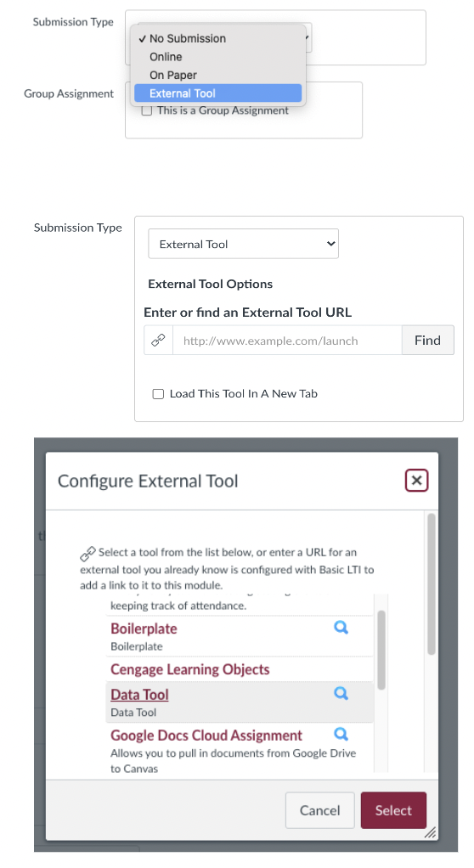Click the Find button
Screen dimensions: 474x868
pyautogui.click(x=427, y=340)
